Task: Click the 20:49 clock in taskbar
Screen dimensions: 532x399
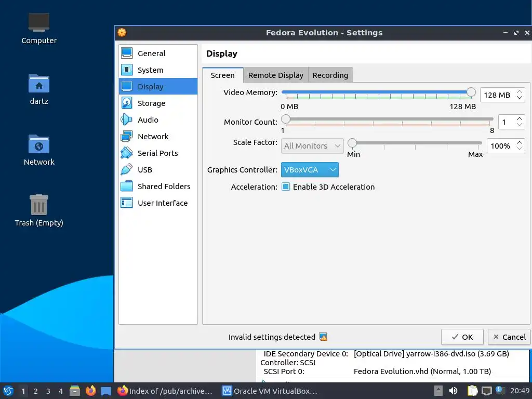Action: (x=520, y=391)
